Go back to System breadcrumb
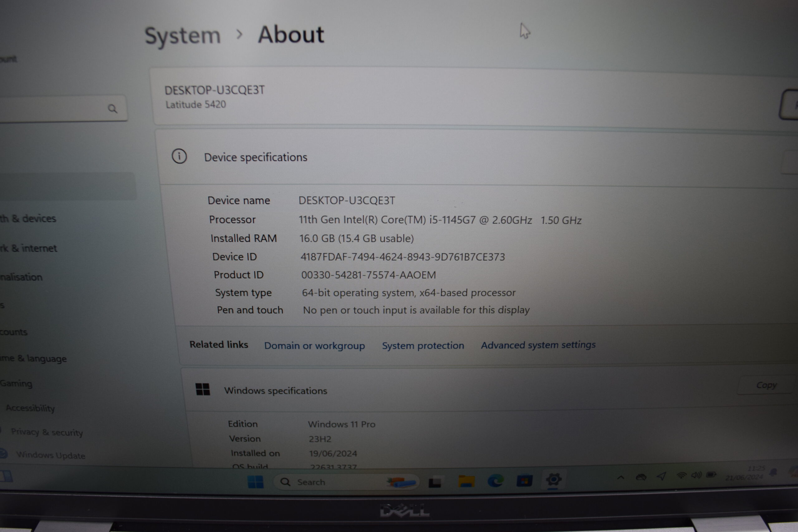Screen dimensions: 798x532 183,36
